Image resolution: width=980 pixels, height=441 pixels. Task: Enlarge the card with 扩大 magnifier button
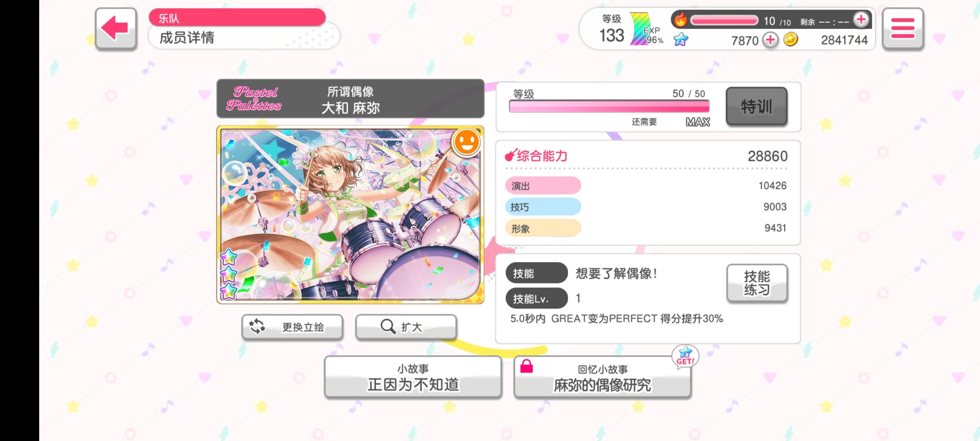(x=406, y=327)
